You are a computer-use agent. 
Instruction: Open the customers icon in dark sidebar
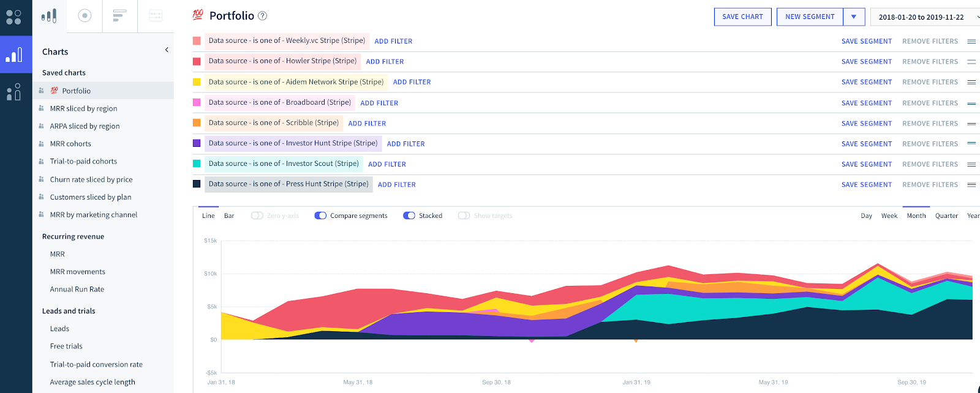(x=13, y=92)
